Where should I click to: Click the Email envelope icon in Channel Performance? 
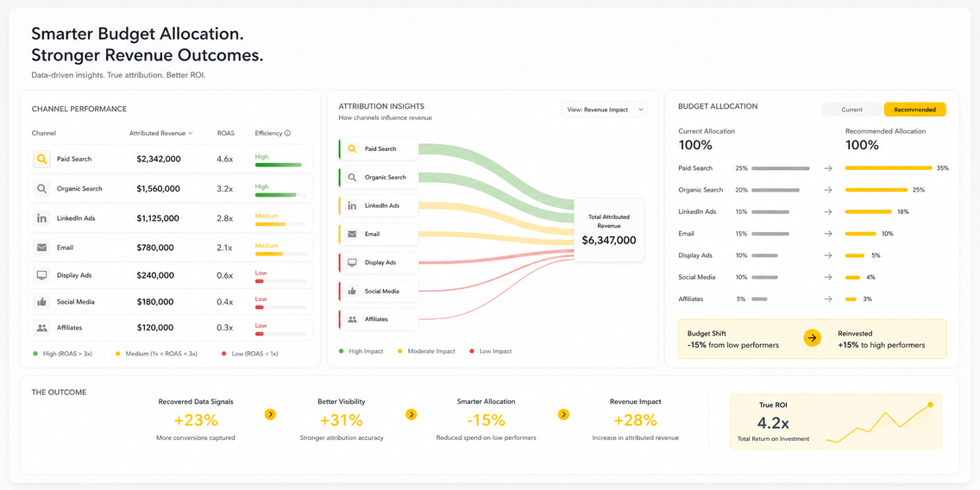pos(42,248)
